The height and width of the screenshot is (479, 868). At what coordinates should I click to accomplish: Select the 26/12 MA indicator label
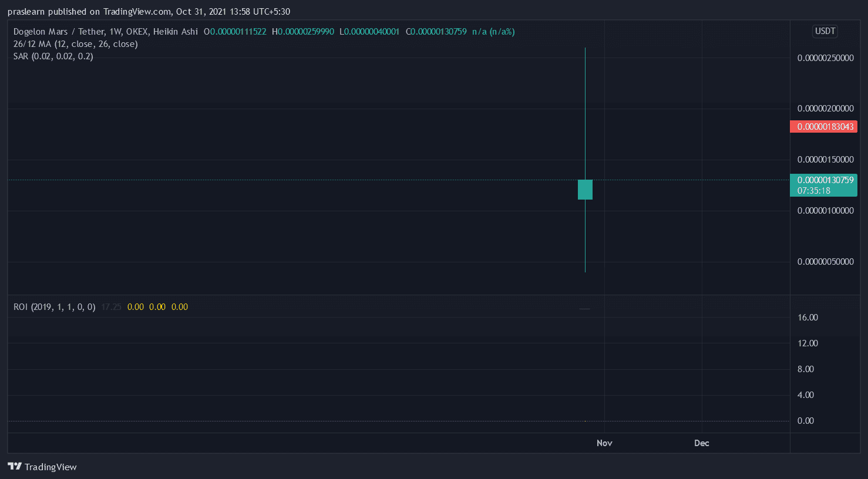click(75, 44)
